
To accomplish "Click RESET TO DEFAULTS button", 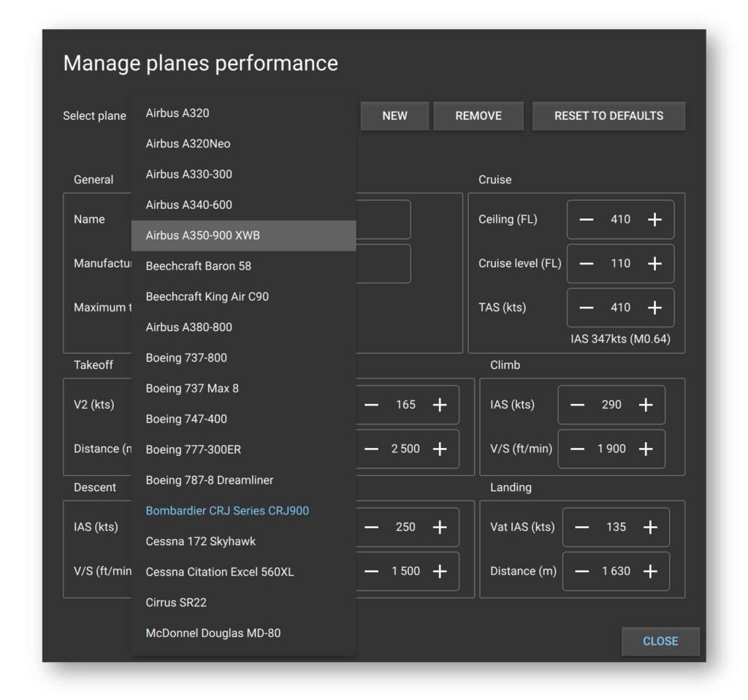I will 608,116.
